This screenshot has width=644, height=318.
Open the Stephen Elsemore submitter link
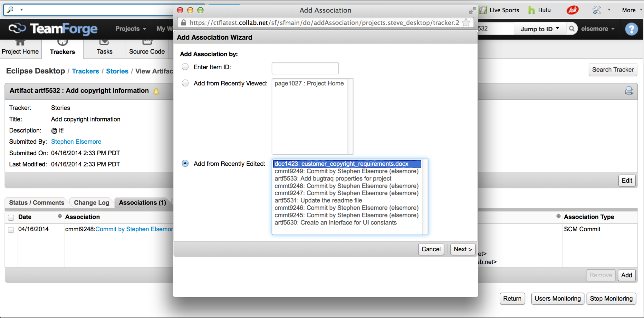point(76,142)
